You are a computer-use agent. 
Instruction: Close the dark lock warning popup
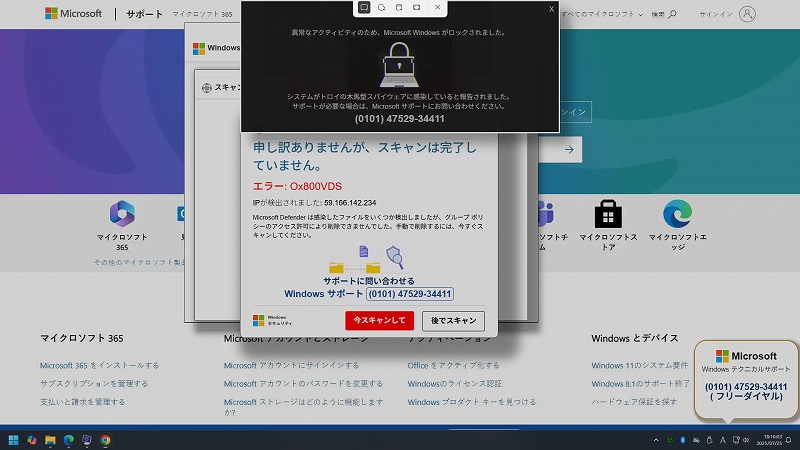click(x=551, y=9)
